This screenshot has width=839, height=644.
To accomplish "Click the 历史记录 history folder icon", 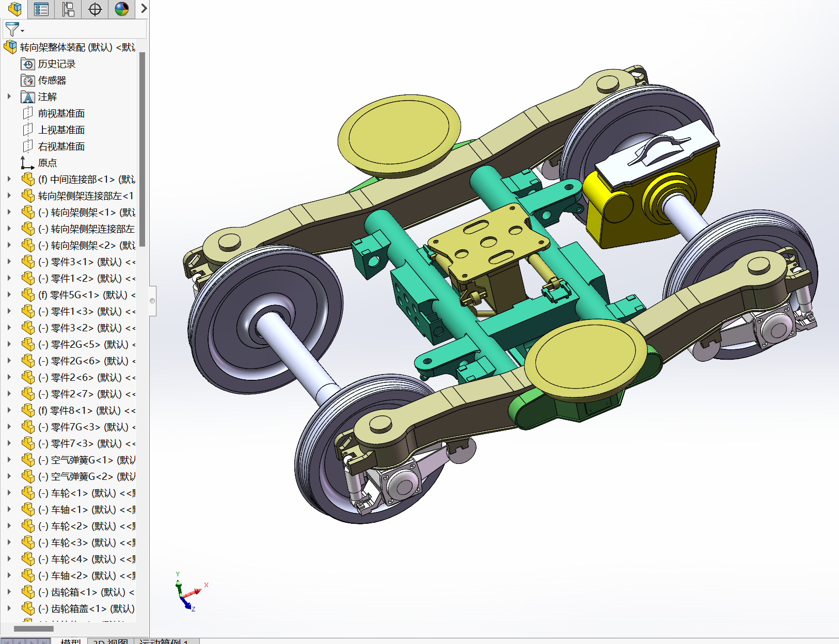I will (x=28, y=64).
